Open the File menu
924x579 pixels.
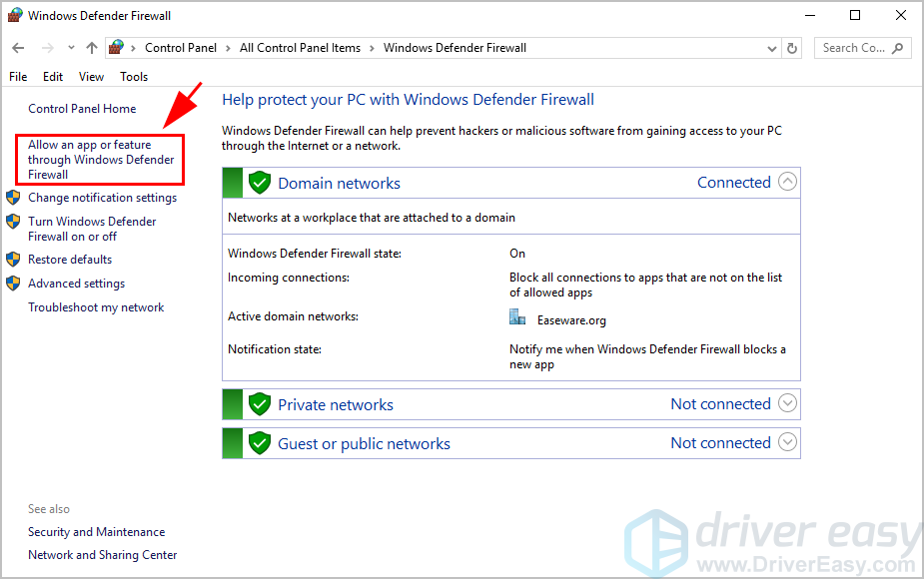coord(18,77)
